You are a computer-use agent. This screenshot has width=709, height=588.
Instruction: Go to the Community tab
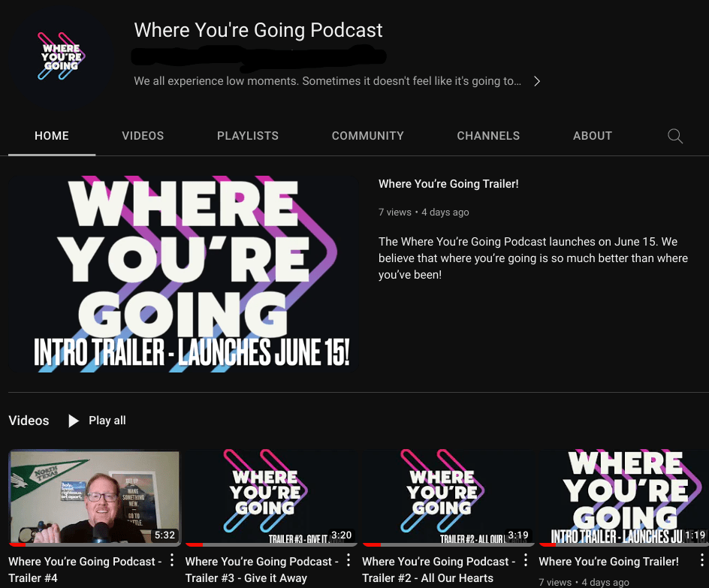(368, 136)
